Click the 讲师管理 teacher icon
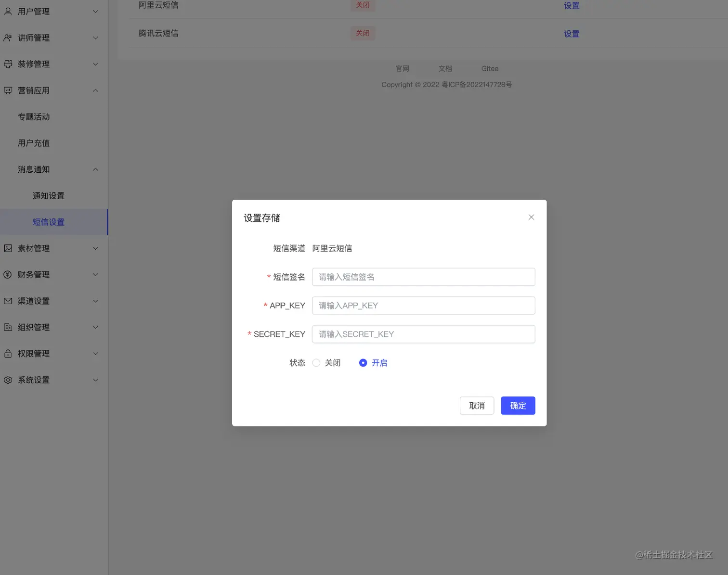728x575 pixels. pyautogui.click(x=8, y=38)
